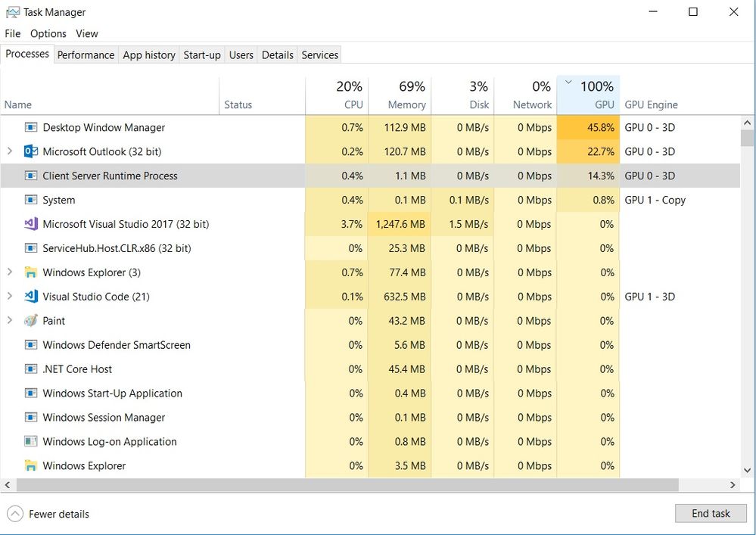Click the Windows Log-on Application icon

[31, 441]
